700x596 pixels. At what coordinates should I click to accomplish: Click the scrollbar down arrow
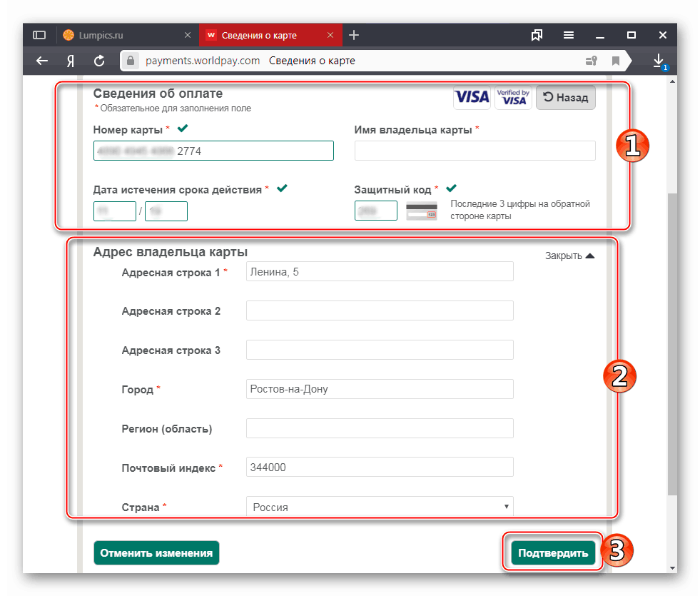tap(672, 568)
